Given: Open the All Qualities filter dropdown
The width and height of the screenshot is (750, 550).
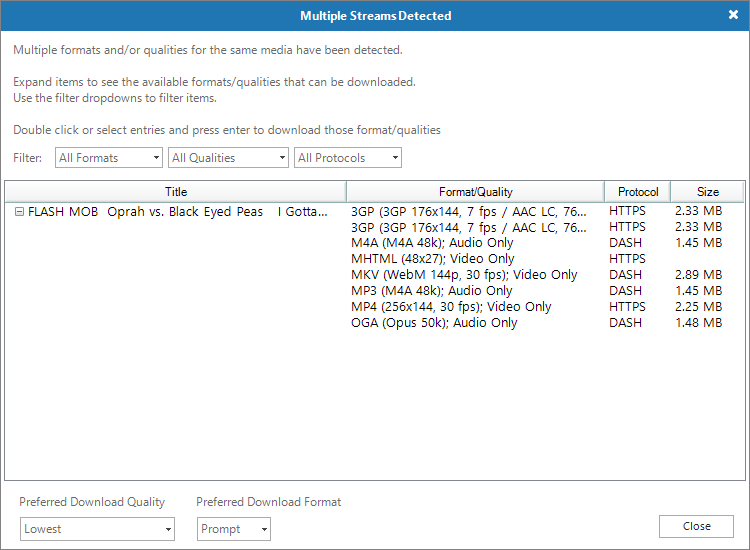Looking at the screenshot, I should (x=228, y=157).
